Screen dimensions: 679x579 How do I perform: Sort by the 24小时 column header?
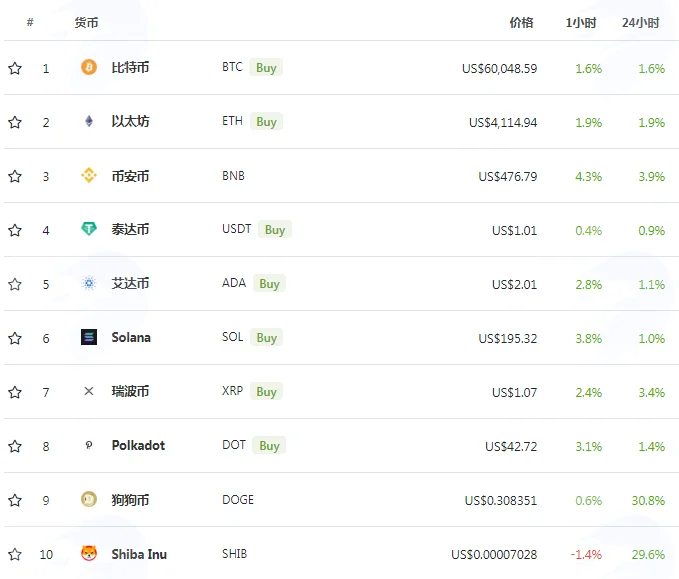(x=640, y=23)
